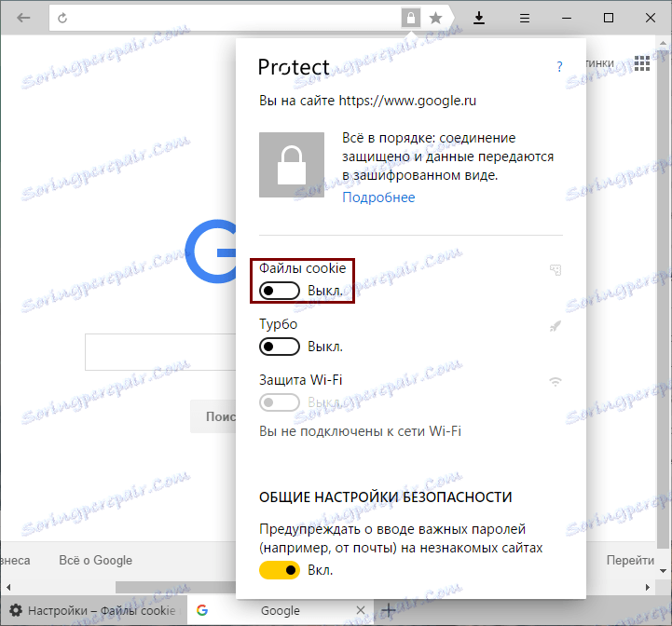Select the Google tab
Screen dimensions: 672x626
pos(281,610)
